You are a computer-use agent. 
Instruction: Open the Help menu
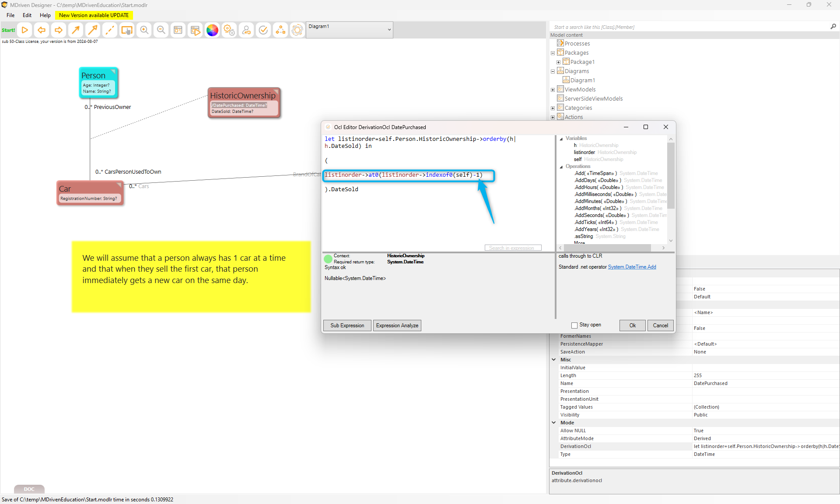45,15
